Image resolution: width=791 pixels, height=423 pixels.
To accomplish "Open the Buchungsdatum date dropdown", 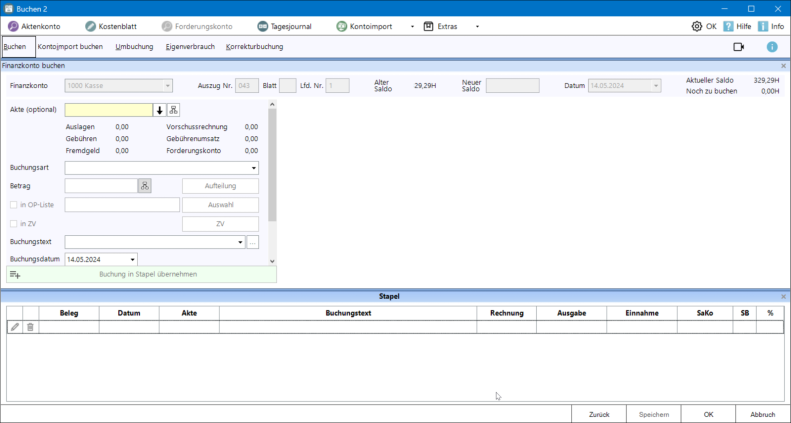I will click(132, 260).
